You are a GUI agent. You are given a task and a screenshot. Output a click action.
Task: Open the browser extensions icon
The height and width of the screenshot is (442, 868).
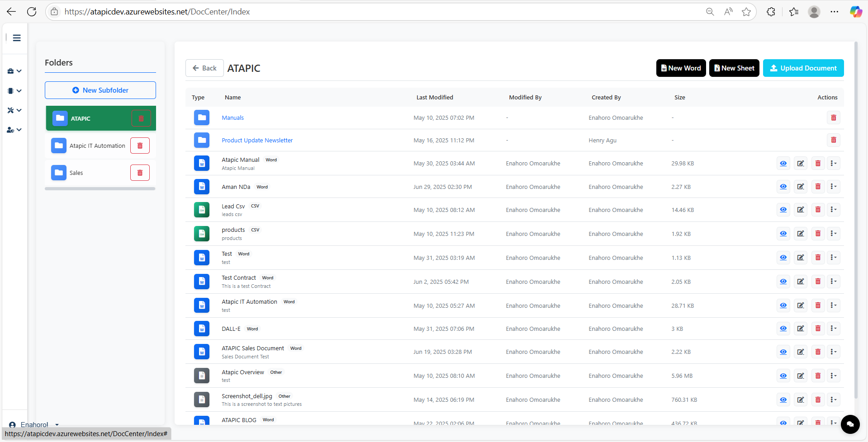pyautogui.click(x=771, y=12)
